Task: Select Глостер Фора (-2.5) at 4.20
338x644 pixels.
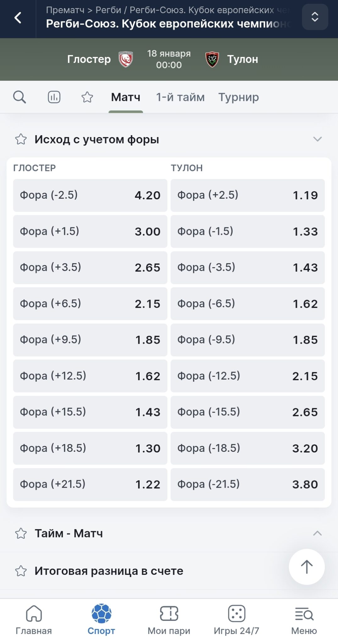Action: (90, 195)
